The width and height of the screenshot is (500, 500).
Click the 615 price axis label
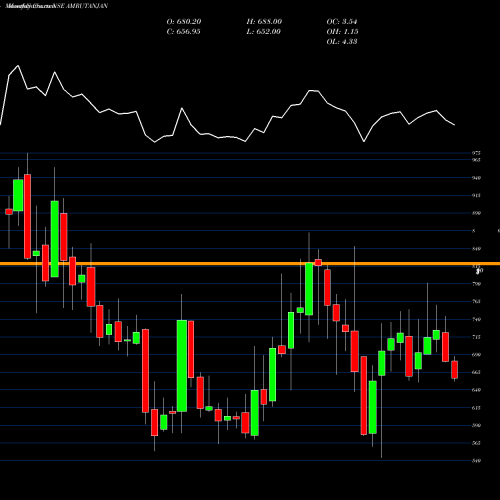coord(476,408)
